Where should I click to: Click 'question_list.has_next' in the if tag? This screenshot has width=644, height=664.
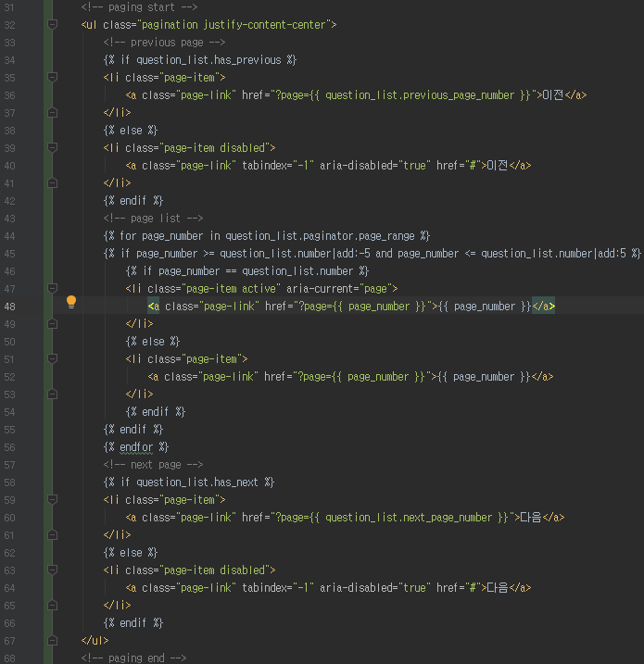point(197,482)
